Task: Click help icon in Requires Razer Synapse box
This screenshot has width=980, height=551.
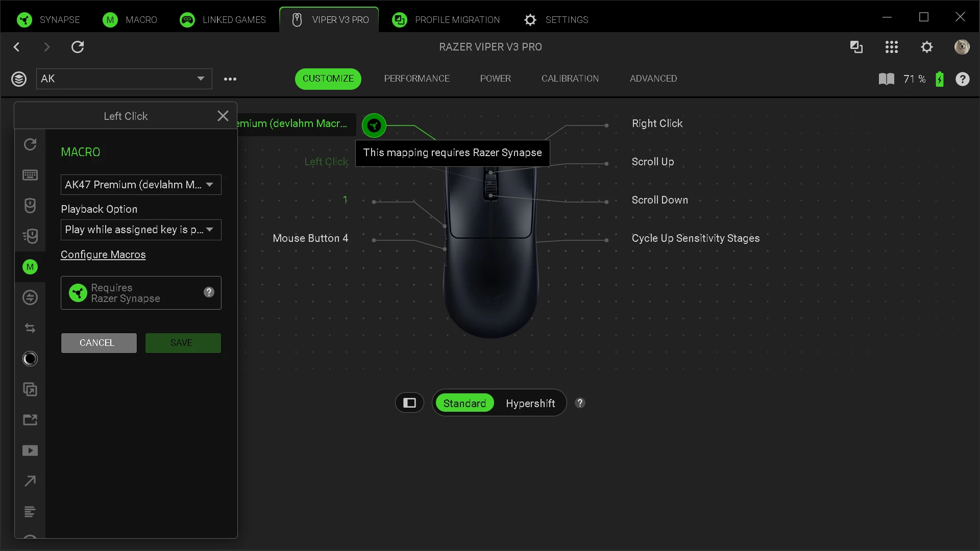Action: (x=209, y=292)
